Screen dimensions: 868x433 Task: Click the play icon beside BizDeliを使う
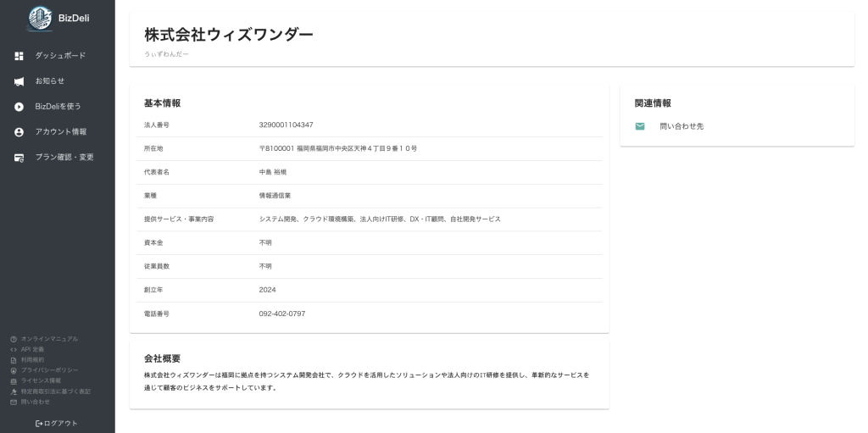tap(19, 107)
